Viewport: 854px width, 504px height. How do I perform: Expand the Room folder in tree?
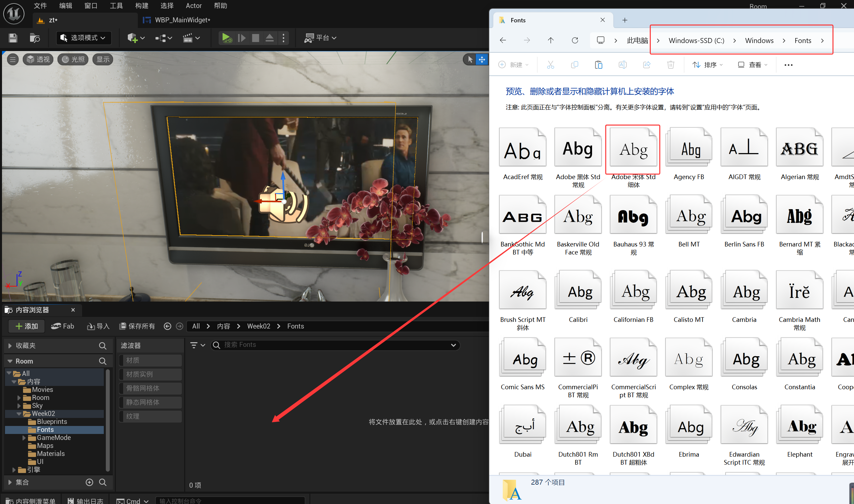[x=19, y=397]
